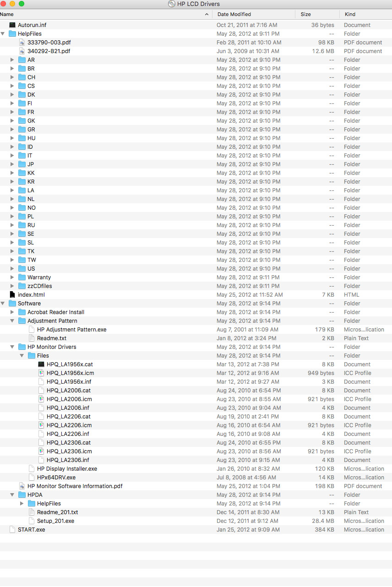
Task: Click the index.html file icon
Action: [12, 294]
